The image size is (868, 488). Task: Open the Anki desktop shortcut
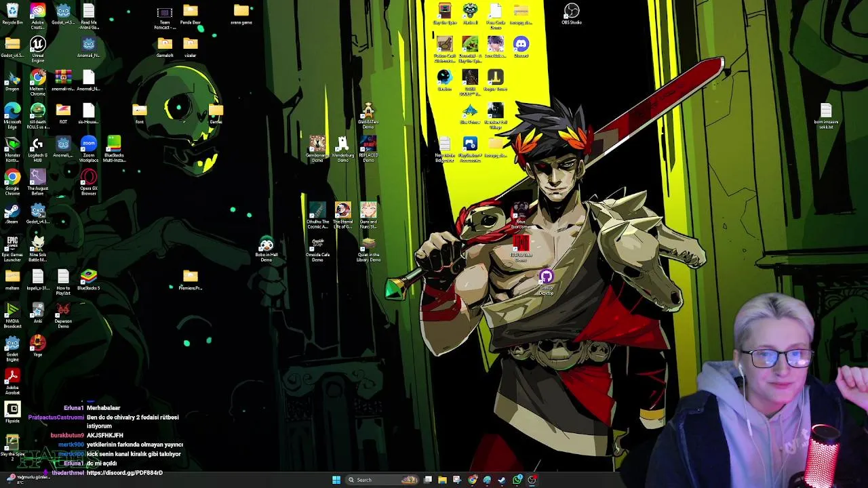(38, 312)
